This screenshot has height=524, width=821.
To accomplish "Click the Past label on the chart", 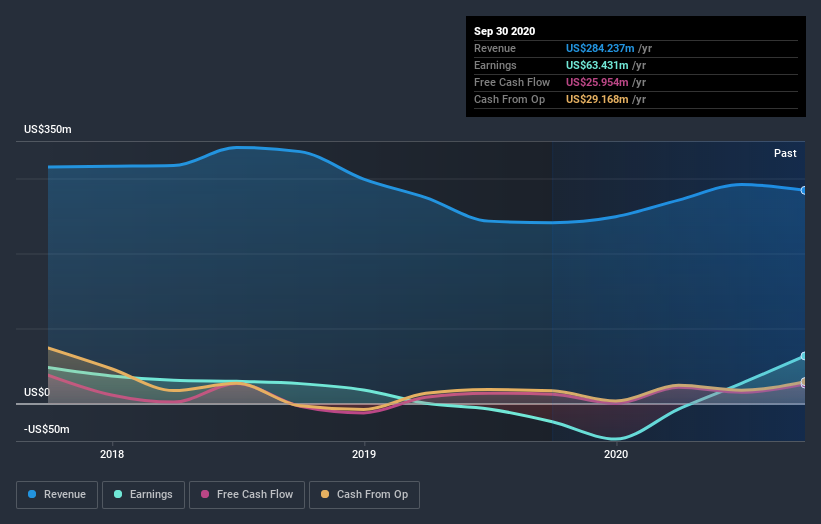I will 785,153.
